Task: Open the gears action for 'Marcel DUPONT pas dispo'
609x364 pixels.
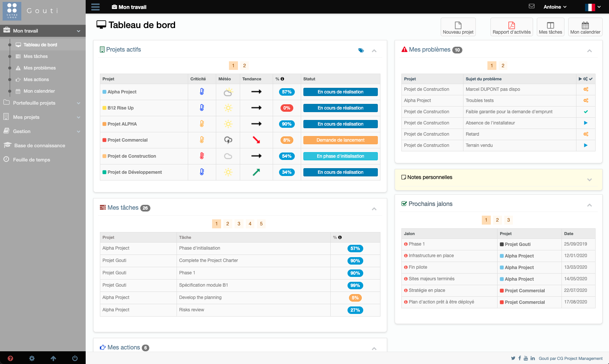Action: (x=586, y=89)
